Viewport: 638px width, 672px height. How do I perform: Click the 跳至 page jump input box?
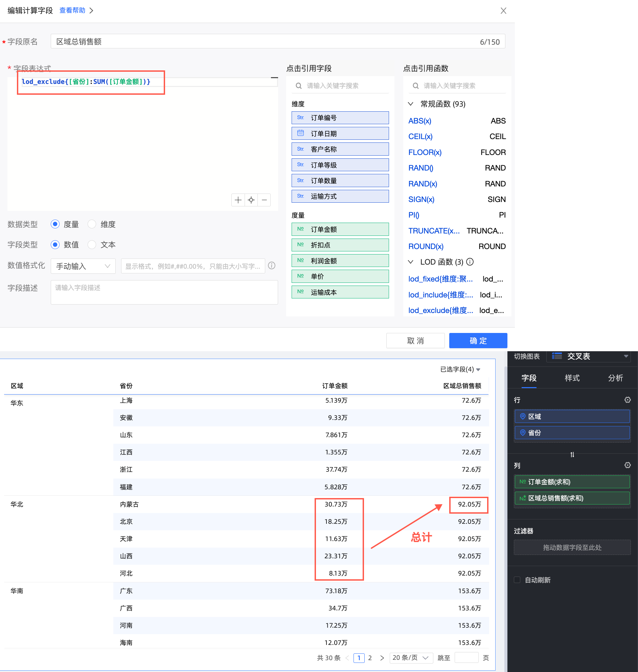click(466, 658)
